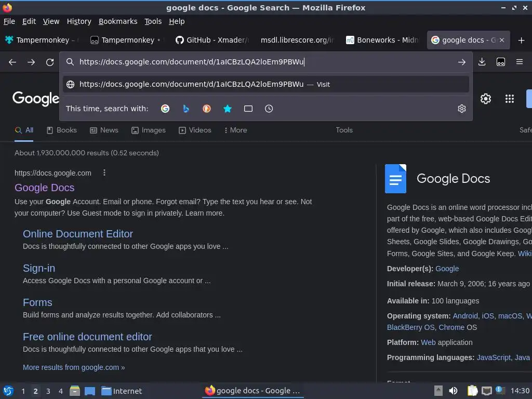Click the taskbar volume icon

point(453,391)
